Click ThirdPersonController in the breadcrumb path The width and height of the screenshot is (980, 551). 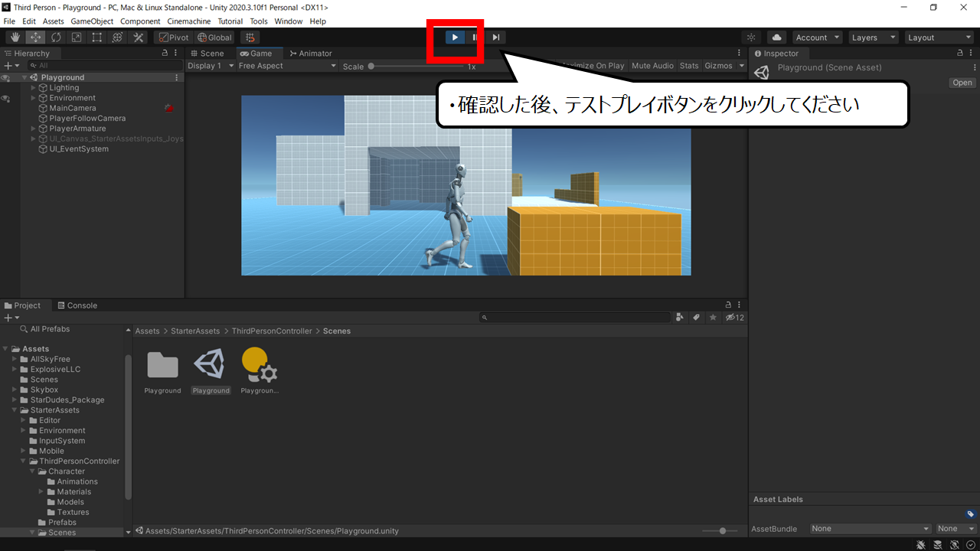click(x=272, y=331)
